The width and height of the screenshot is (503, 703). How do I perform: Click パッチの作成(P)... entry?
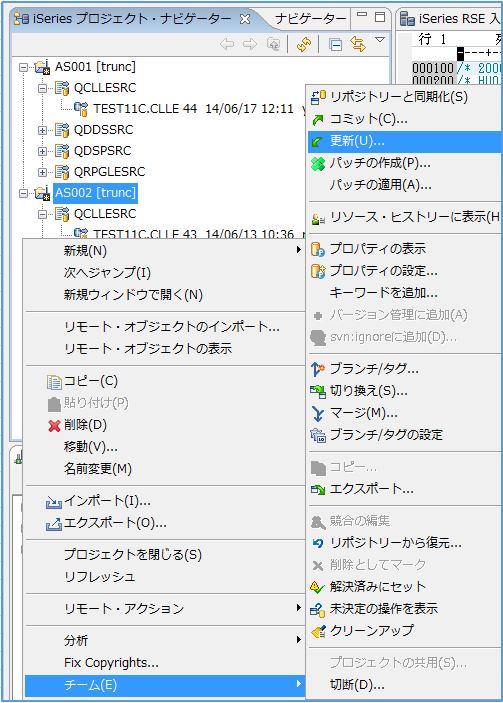(404, 163)
